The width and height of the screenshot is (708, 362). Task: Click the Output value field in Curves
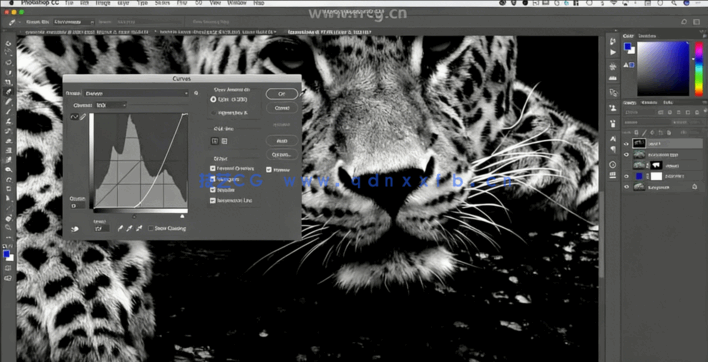coord(78,205)
